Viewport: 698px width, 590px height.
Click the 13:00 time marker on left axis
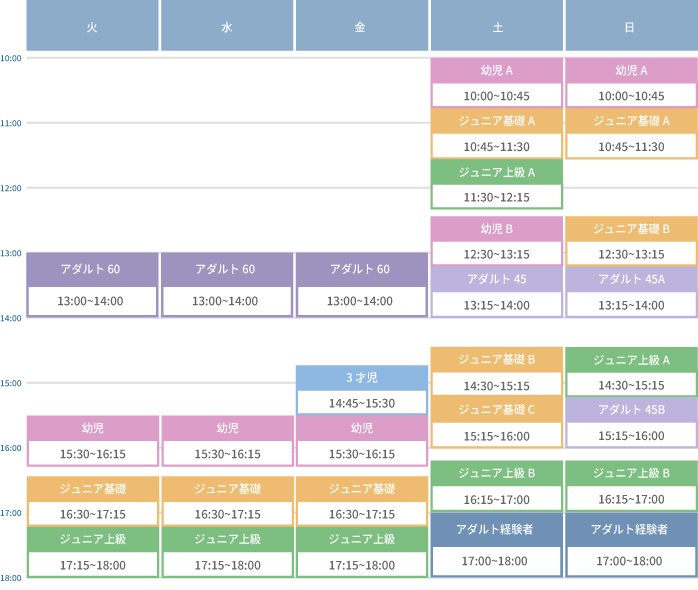(11, 253)
